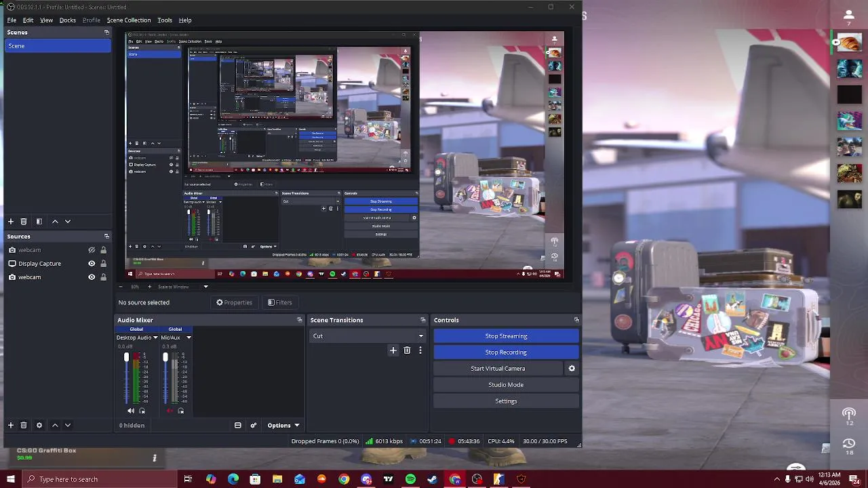Zoom in the preview with the plus icon

[149, 287]
